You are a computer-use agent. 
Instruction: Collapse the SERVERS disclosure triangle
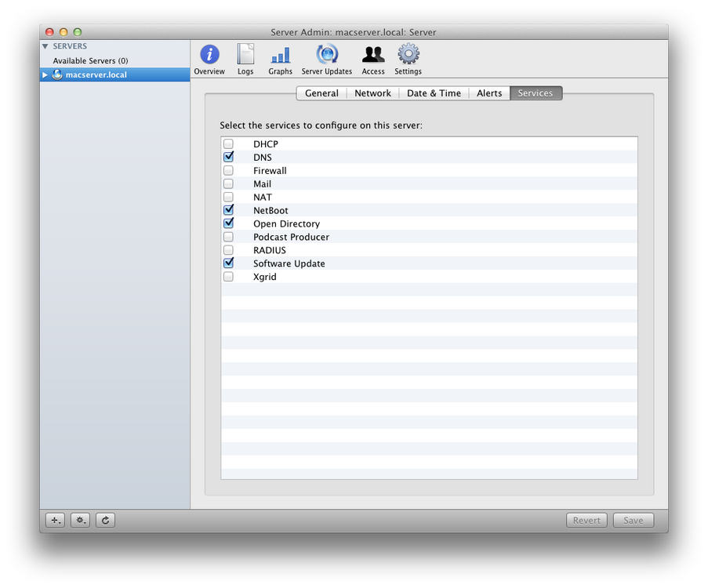45,46
